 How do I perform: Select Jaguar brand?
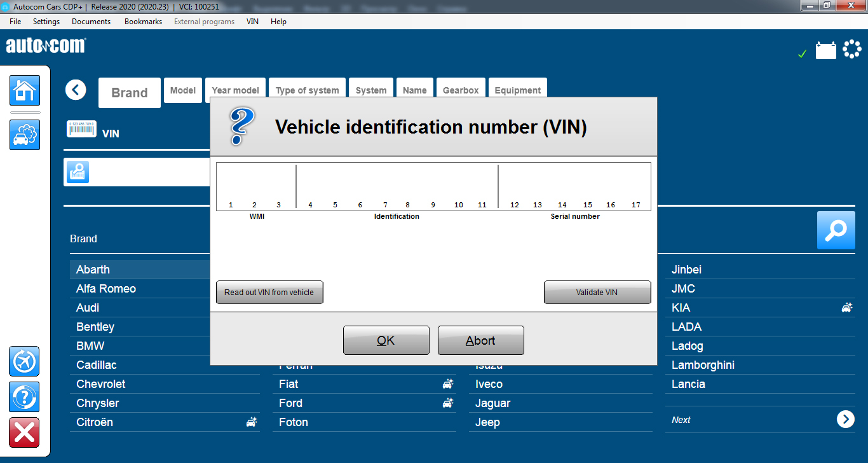[x=560, y=403]
